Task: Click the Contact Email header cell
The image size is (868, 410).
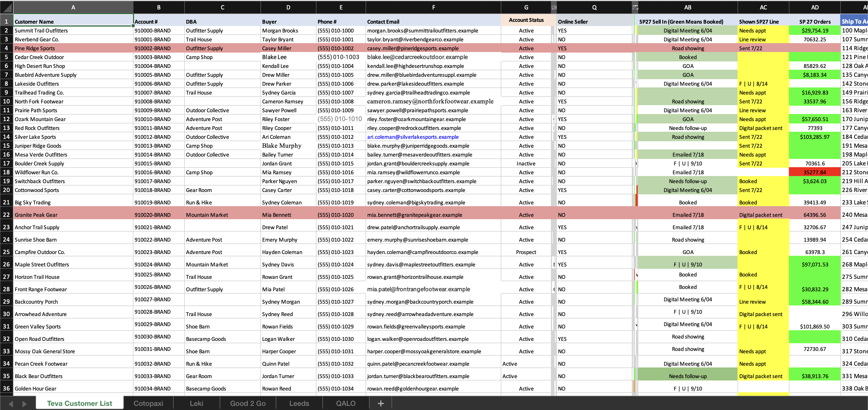Action: coord(433,20)
